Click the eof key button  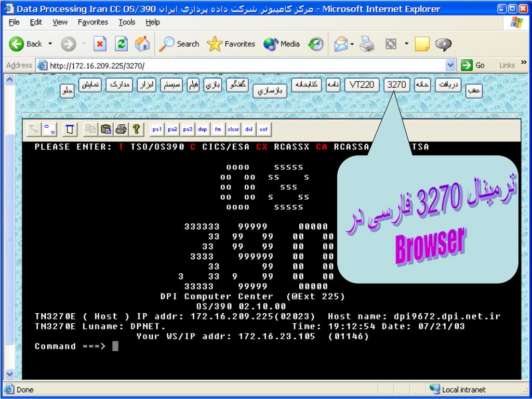(263, 129)
